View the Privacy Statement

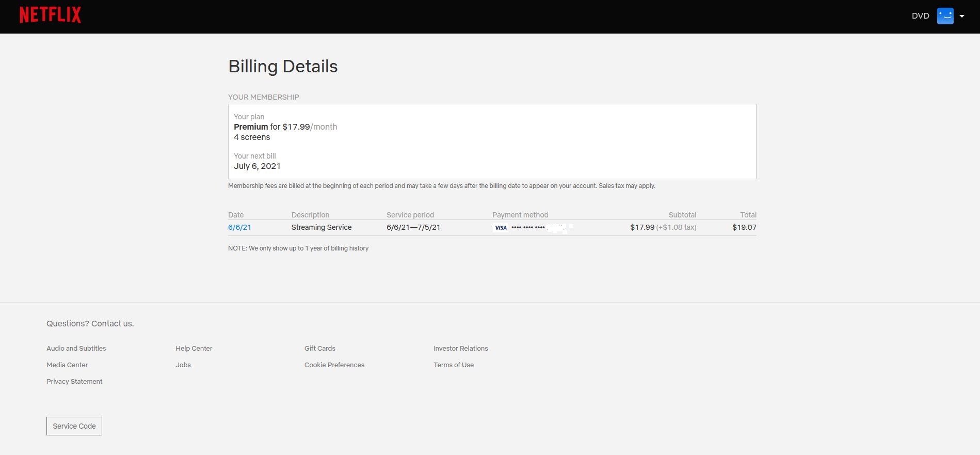[x=74, y=382]
